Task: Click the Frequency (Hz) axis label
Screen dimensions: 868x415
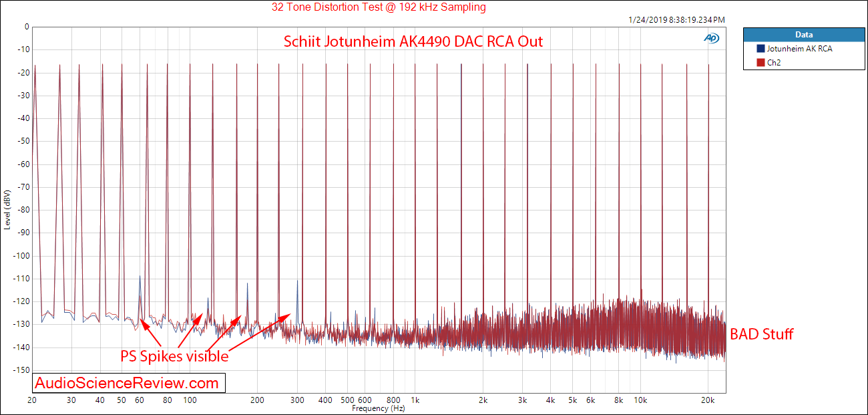Action: point(379,408)
